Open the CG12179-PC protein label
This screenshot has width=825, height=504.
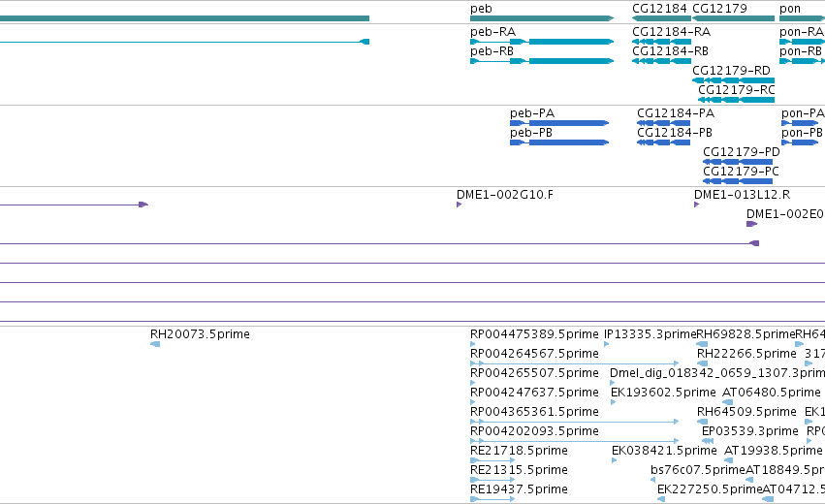click(741, 172)
